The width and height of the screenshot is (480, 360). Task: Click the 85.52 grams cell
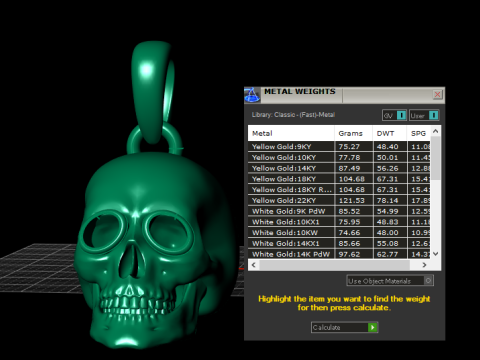[x=353, y=211]
